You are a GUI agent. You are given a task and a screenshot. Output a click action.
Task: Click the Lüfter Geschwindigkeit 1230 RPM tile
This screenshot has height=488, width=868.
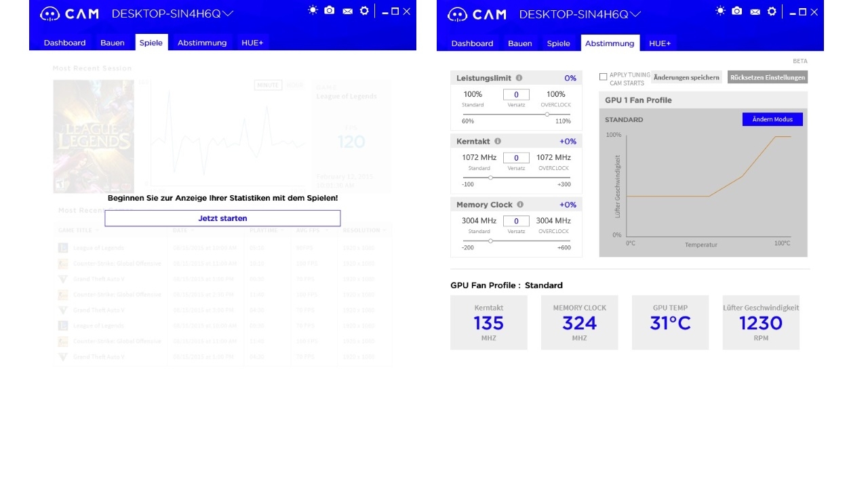[x=761, y=323]
